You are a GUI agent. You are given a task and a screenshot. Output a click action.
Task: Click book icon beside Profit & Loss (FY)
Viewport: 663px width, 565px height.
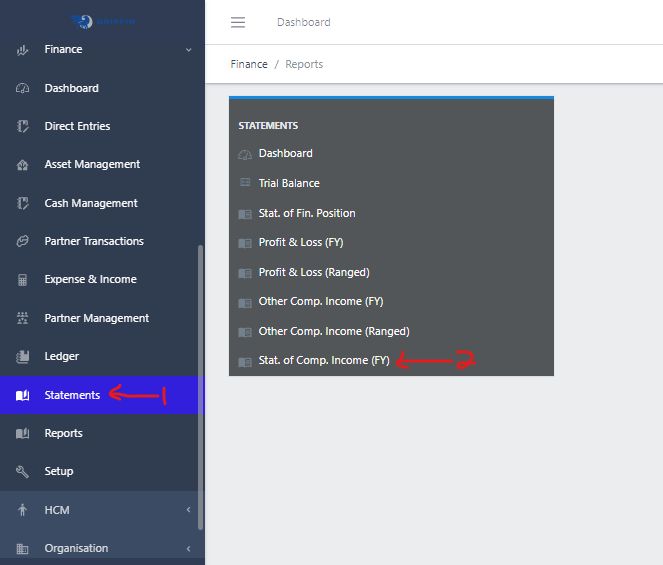pyautogui.click(x=245, y=243)
